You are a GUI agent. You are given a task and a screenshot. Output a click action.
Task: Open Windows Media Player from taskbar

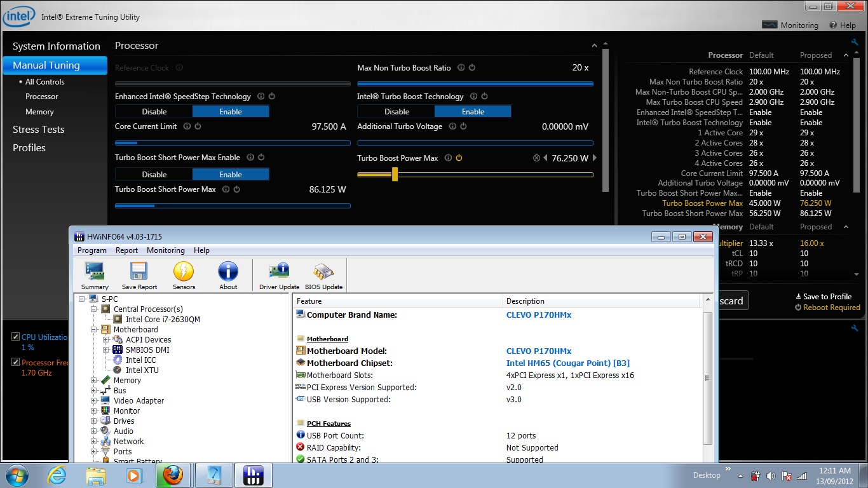point(134,475)
